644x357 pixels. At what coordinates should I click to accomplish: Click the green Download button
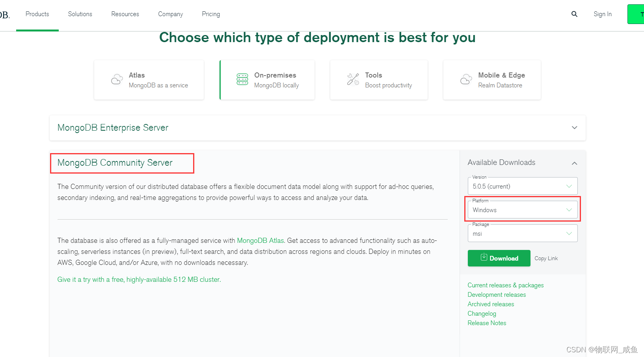499,258
